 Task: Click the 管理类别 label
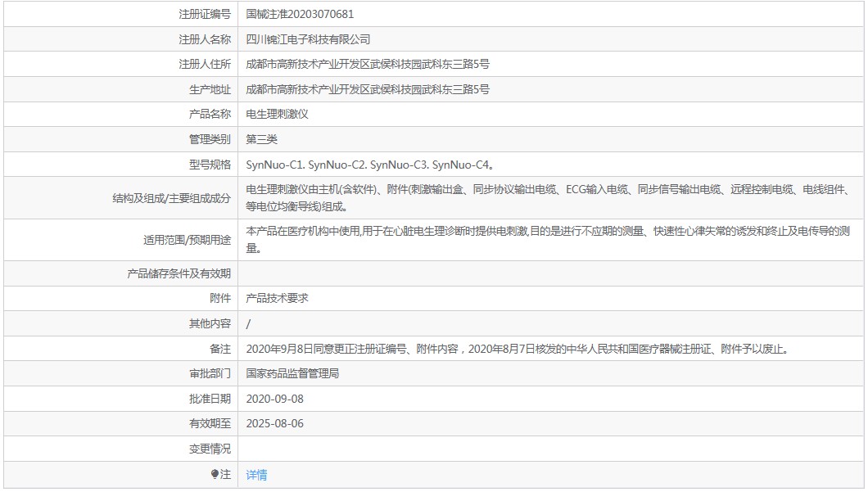coord(210,139)
